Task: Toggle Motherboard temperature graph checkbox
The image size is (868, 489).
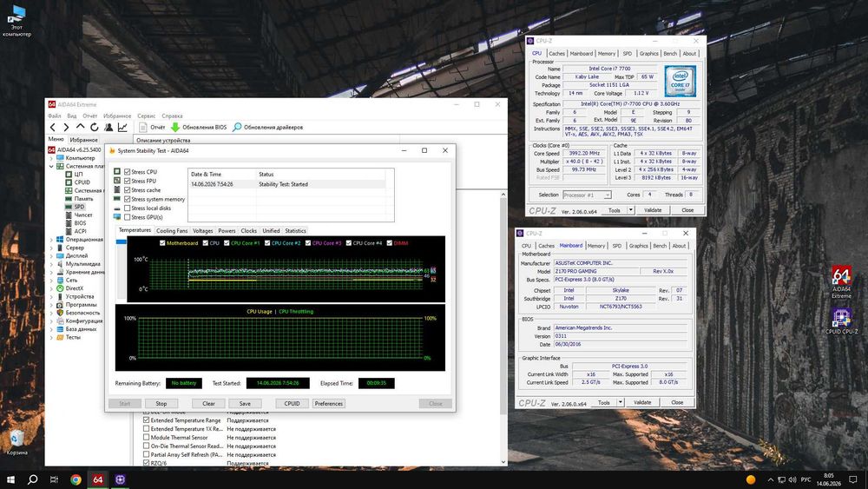Action: click(162, 243)
